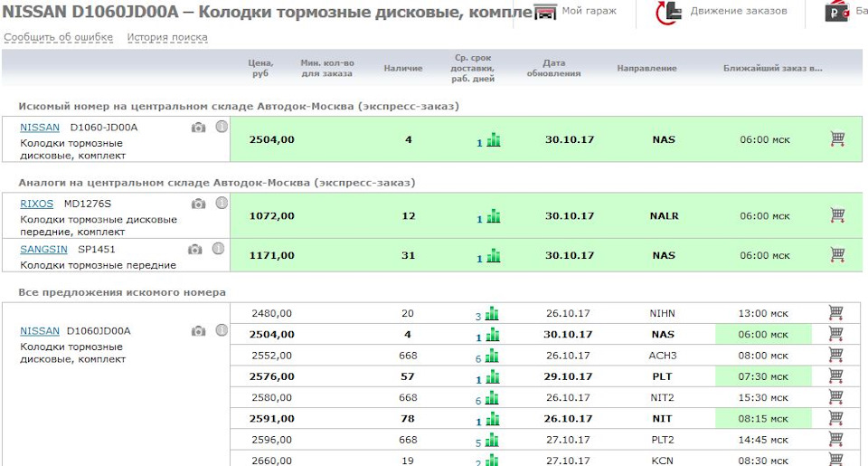Click part number MD1276S text

[x=88, y=204]
